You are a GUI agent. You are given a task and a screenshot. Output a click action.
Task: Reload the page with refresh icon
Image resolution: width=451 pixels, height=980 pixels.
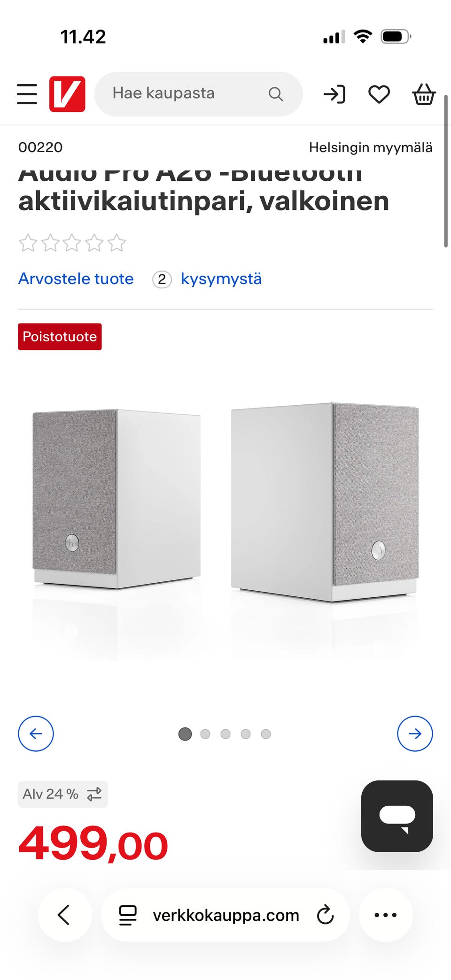pos(325,915)
